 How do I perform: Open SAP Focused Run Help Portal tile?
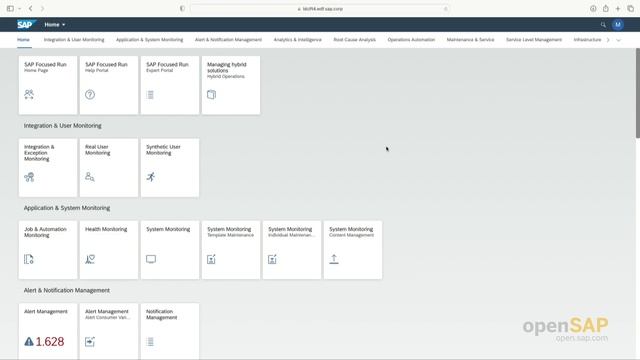coord(109,85)
